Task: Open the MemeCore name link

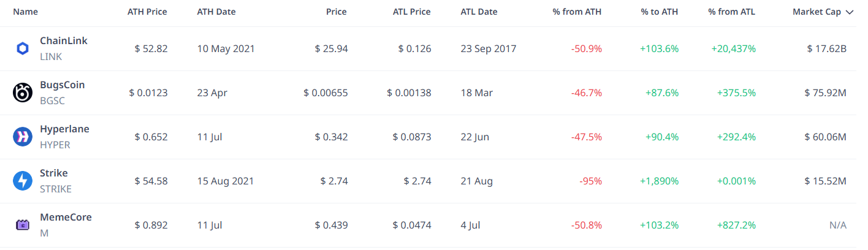Action: click(66, 218)
